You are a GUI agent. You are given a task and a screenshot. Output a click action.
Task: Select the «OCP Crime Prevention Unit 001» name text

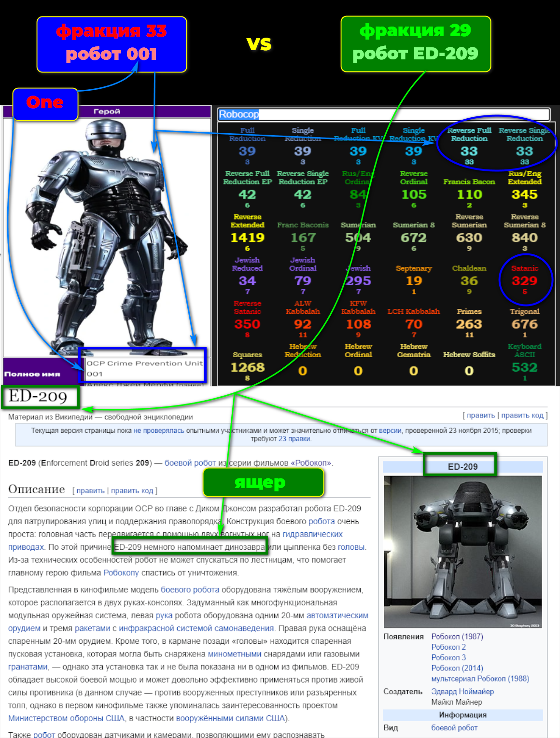[144, 369]
